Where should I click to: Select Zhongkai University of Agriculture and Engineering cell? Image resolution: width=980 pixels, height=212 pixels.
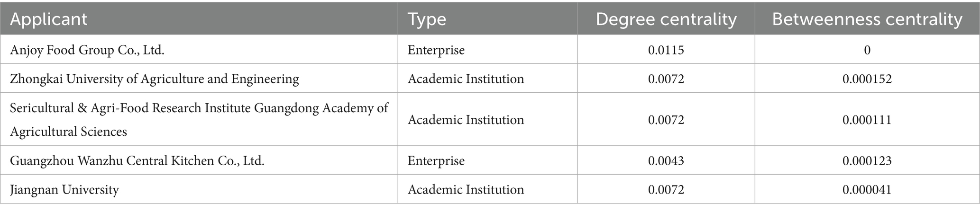pyautogui.click(x=155, y=79)
